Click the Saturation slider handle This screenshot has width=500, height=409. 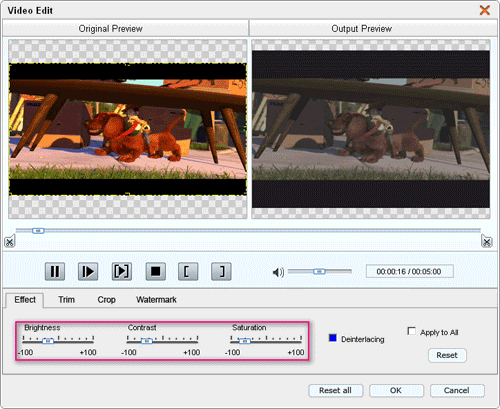click(x=245, y=341)
